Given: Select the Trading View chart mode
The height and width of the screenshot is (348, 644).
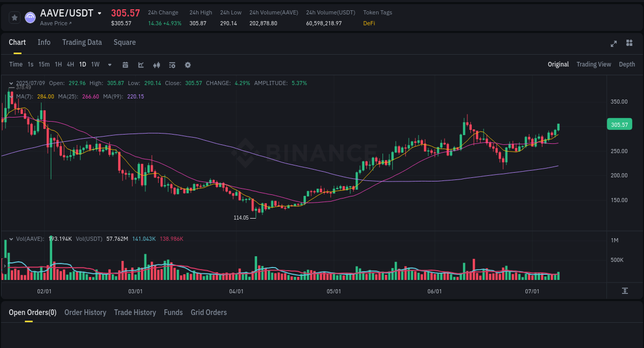Looking at the screenshot, I should point(594,64).
